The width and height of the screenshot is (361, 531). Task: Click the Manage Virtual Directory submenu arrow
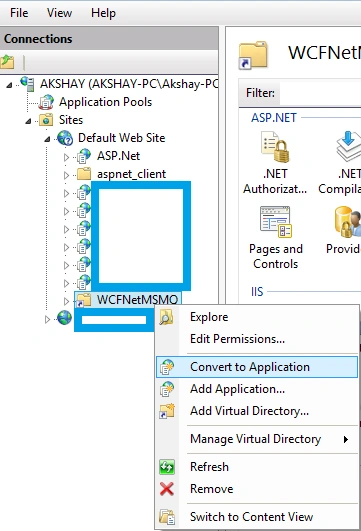pos(346,440)
